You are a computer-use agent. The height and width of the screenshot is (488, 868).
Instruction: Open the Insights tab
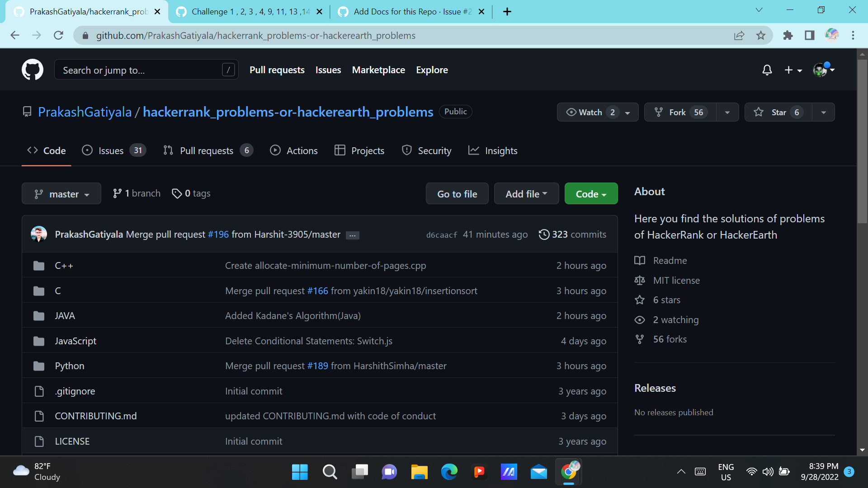[493, 150]
